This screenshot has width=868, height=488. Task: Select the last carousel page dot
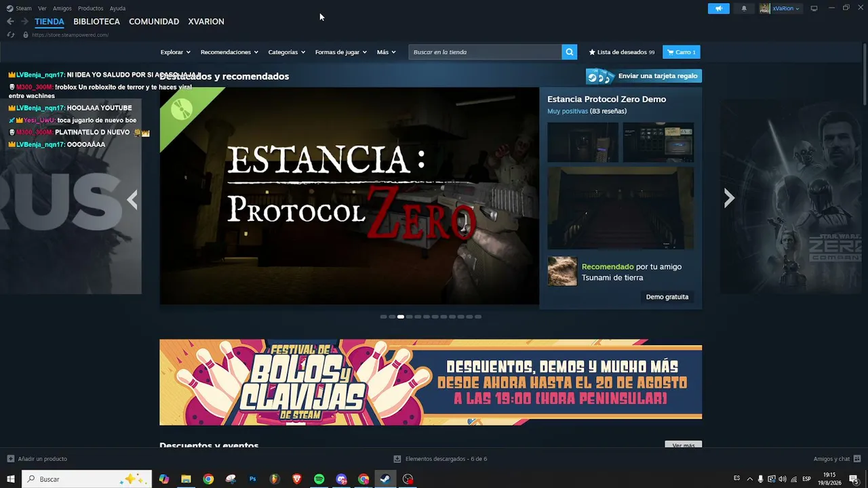[x=478, y=317]
